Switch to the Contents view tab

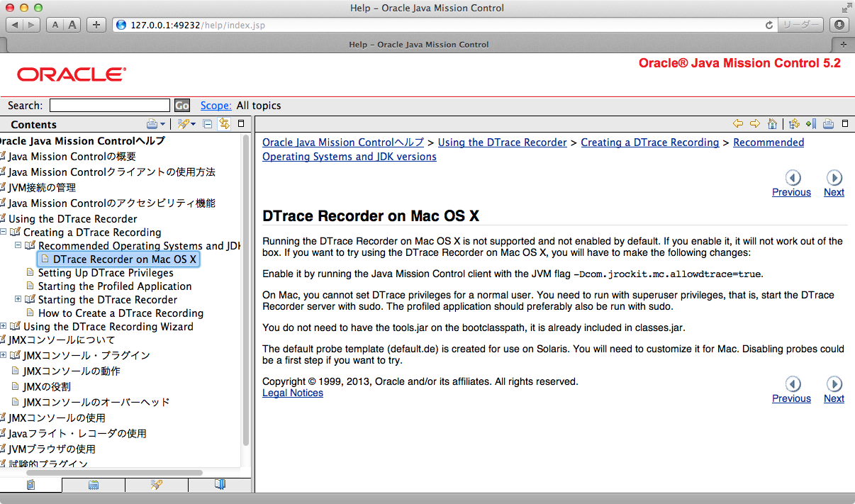pos(30,485)
